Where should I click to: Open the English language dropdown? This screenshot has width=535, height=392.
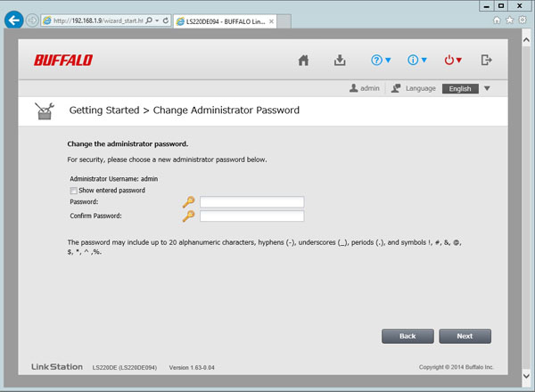(460, 88)
